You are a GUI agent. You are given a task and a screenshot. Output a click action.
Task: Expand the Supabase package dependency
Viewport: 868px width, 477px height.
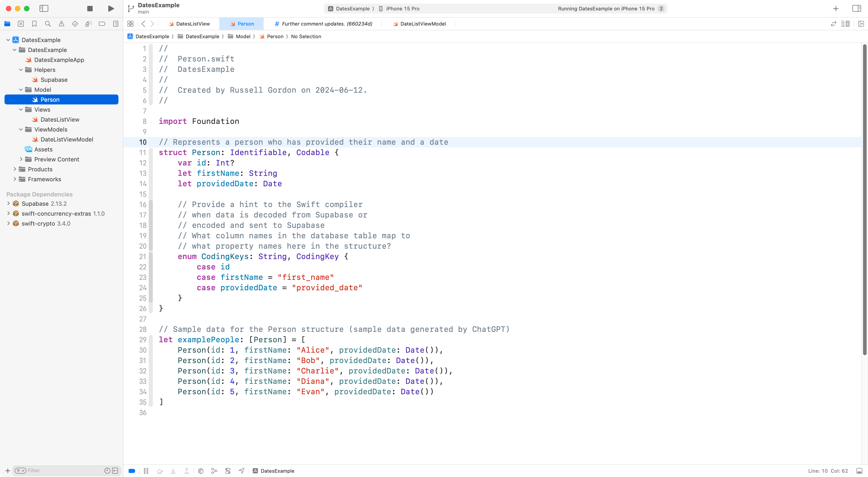pos(8,203)
